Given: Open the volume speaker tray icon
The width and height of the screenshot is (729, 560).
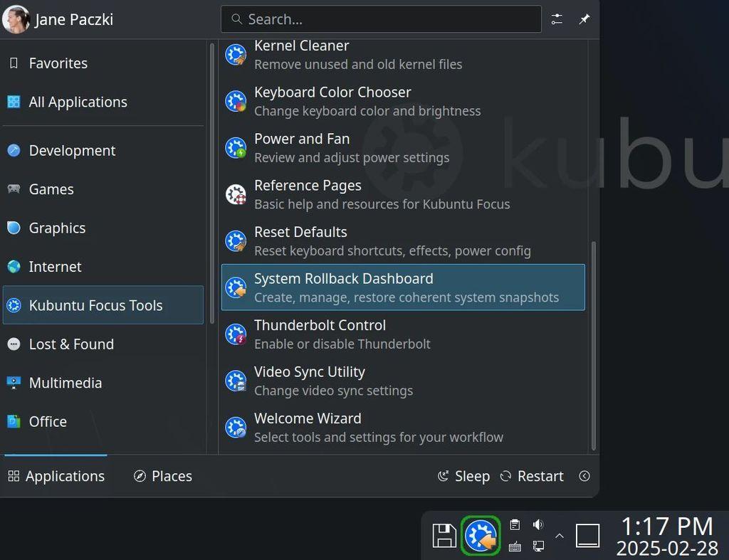Looking at the screenshot, I should [538, 524].
